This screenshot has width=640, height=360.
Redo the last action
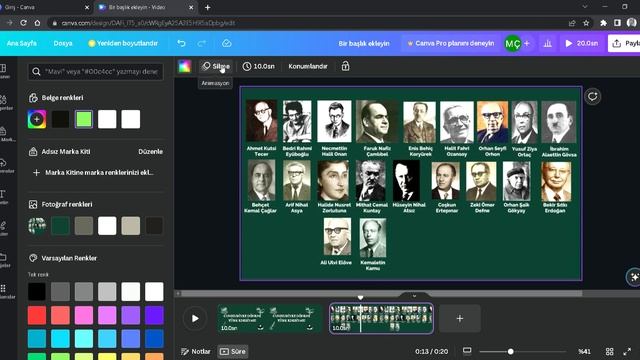coord(202,43)
